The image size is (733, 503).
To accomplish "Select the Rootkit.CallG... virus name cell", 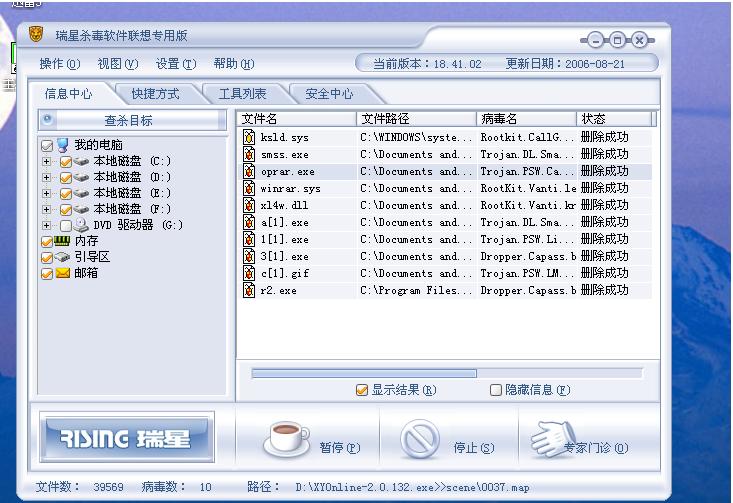I will 527,137.
